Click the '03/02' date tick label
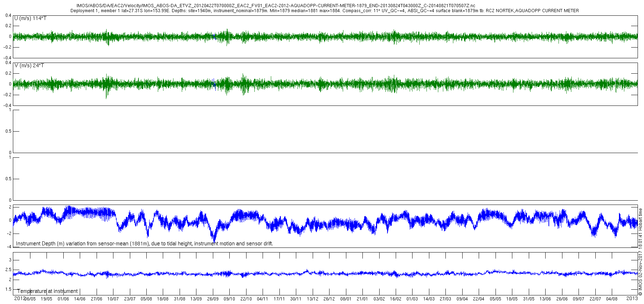 379,299
